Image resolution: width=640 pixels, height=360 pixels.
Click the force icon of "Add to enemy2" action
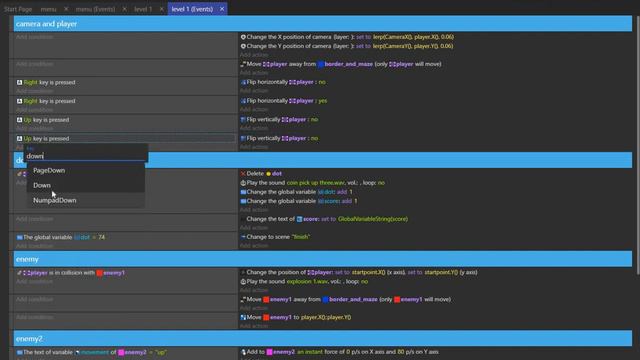[243, 352]
